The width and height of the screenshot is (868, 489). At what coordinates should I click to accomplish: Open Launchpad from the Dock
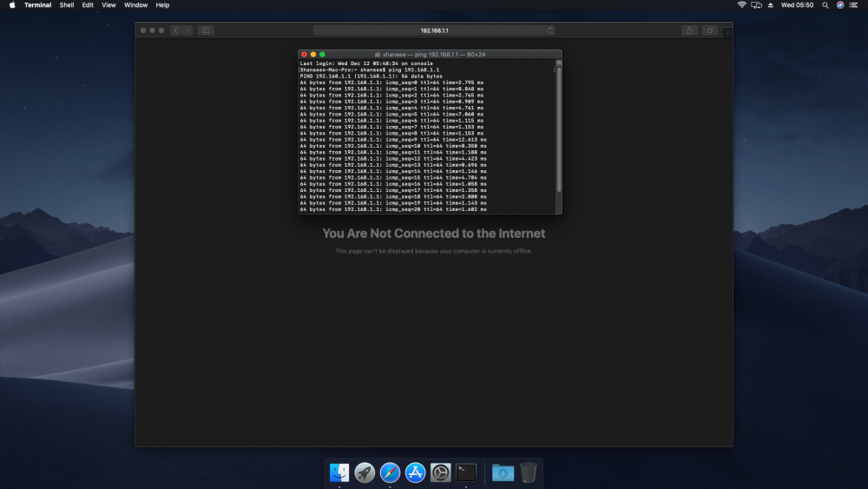point(365,472)
